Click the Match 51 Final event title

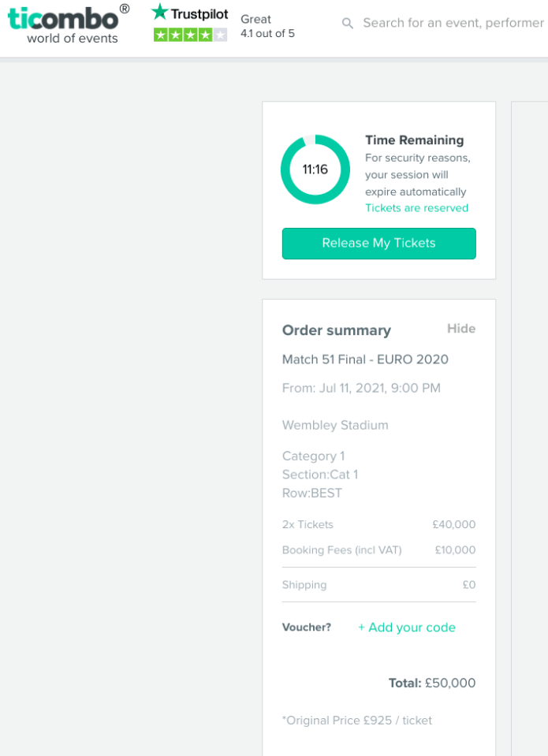[365, 359]
